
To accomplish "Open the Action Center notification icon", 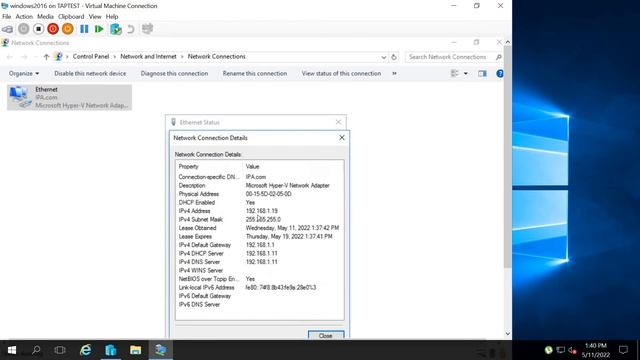I will (x=623, y=350).
